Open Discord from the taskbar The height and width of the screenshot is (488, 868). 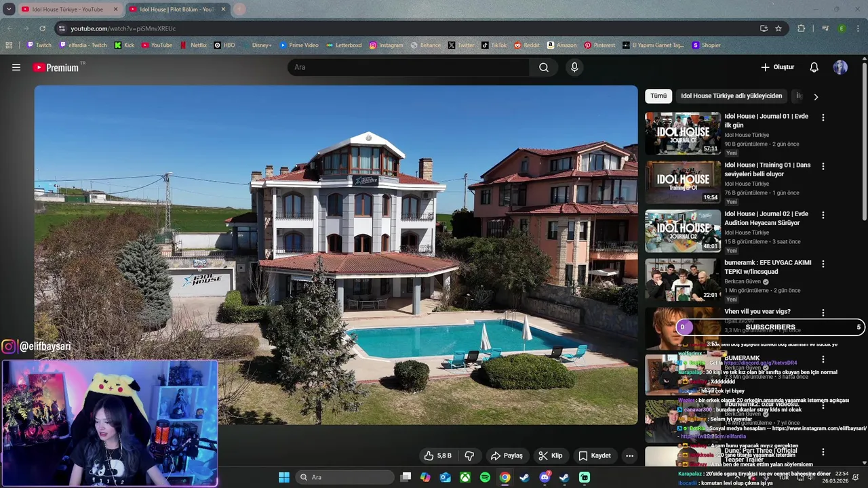point(545,477)
